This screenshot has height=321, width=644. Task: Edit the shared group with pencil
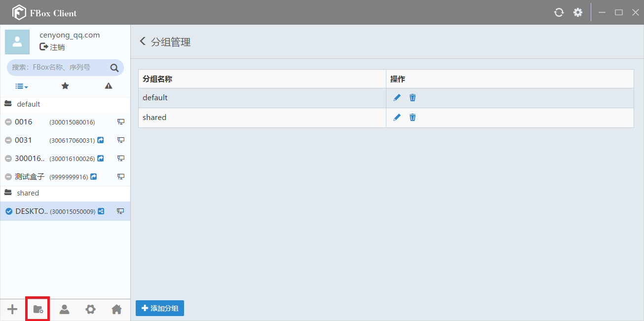[x=397, y=118]
